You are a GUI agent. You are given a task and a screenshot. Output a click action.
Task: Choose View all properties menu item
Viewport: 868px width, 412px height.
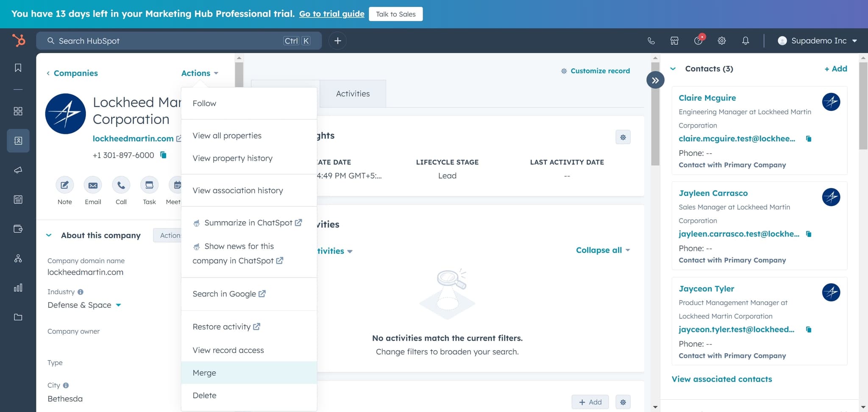(227, 136)
